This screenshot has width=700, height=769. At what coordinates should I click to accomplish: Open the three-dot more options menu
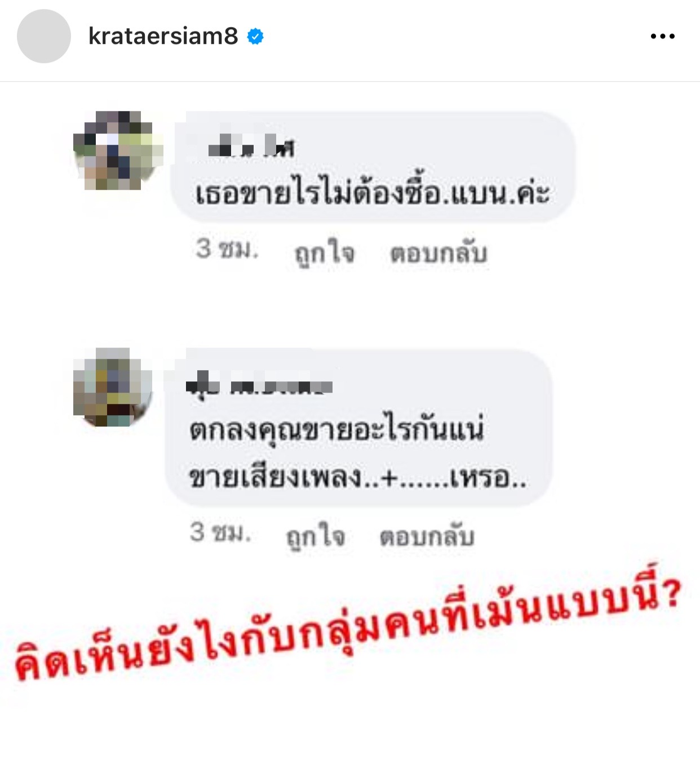point(662,36)
